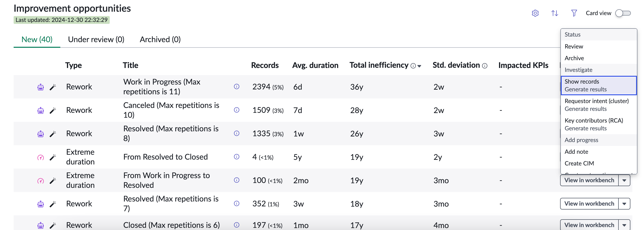Click the wand icon for From Resolved to Closed row
The width and height of the screenshot is (644, 230).
(x=53, y=157)
